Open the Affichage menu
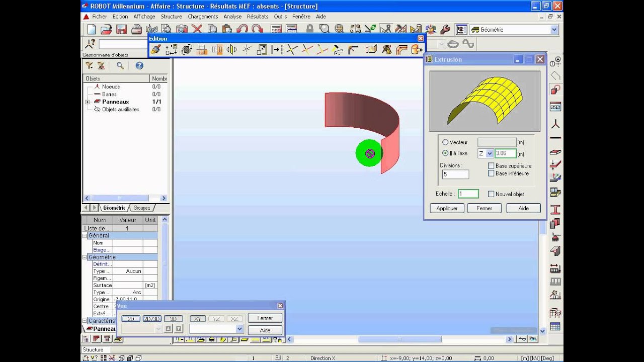The image size is (644, 362). (144, 17)
